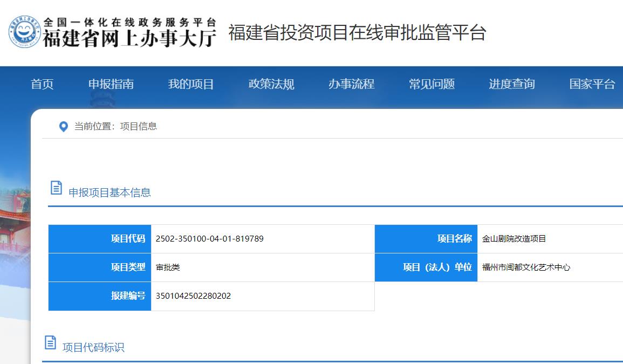623x364 pixels.
Task: Click the 福建省投资项目在线审批监管平台 title
Action: 357,32
